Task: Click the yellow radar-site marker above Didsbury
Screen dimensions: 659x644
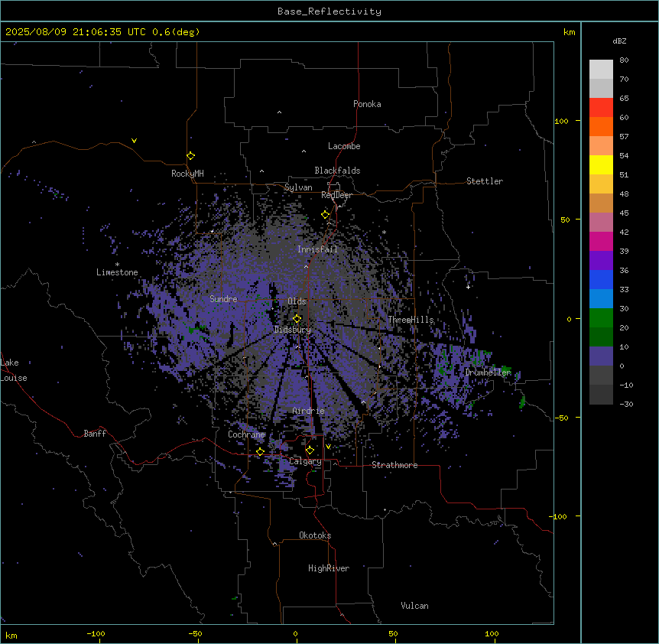Action: coord(297,319)
